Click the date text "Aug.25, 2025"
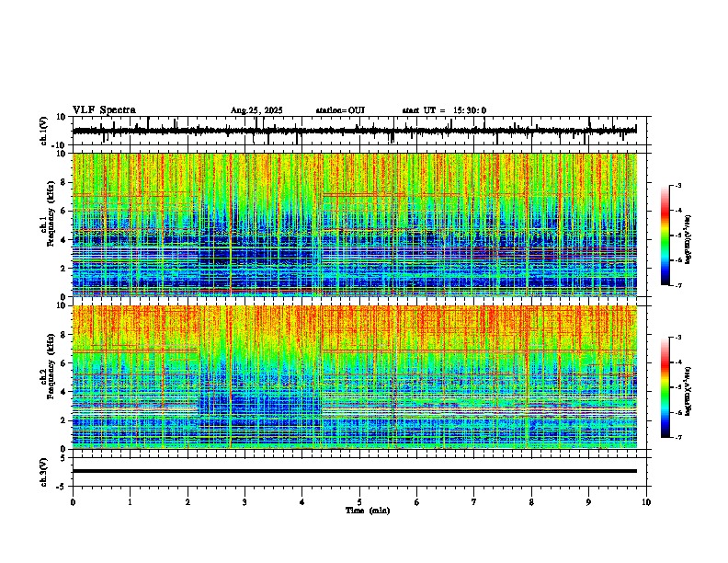Viewport: 728px width, 563px height. 256,110
